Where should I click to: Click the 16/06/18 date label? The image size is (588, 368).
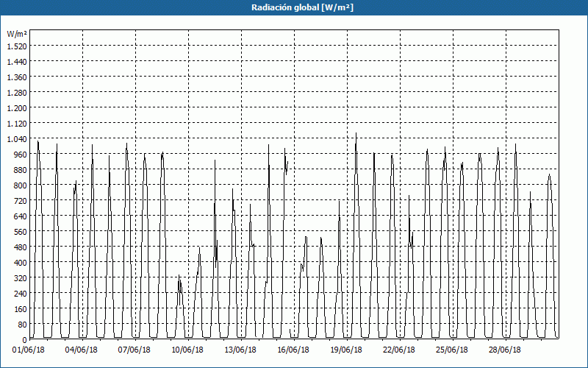click(293, 350)
